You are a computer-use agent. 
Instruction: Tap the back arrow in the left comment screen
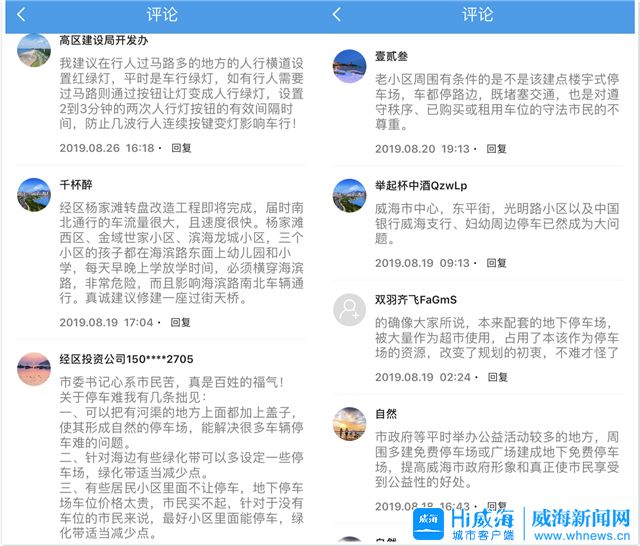pos(22,15)
